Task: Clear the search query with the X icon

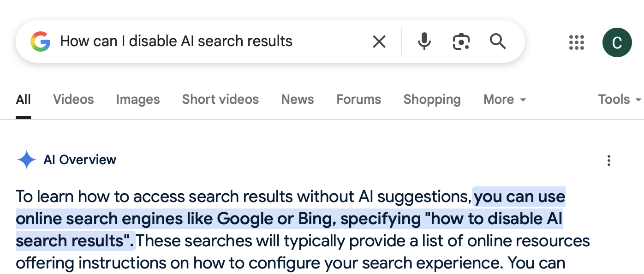Action: tap(379, 42)
